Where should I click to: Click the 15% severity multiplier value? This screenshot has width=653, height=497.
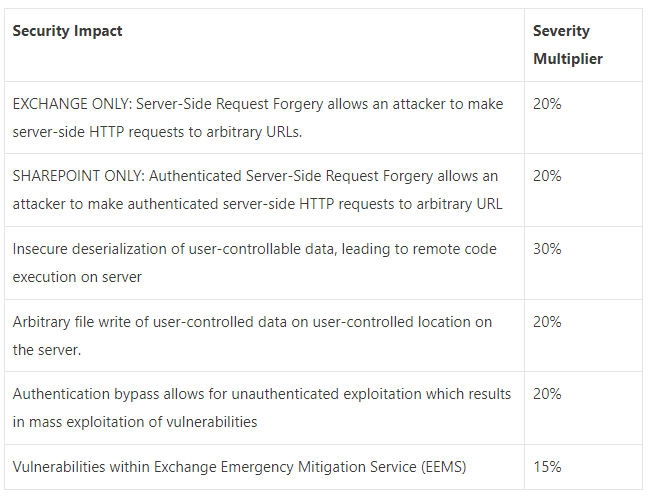(x=547, y=467)
